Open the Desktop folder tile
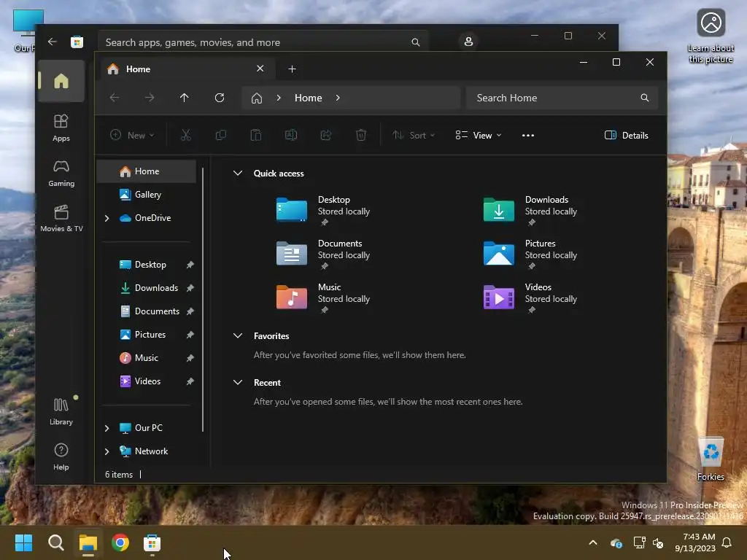This screenshot has width=747, height=560. tap(324, 209)
